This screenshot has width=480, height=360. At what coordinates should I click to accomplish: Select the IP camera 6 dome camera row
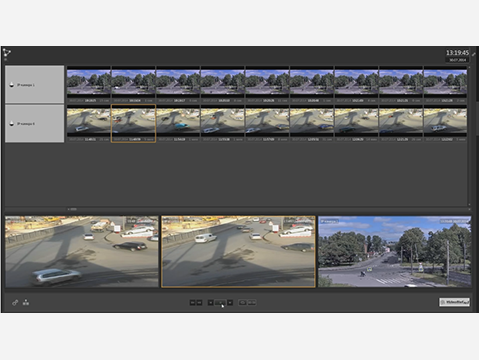click(x=35, y=124)
